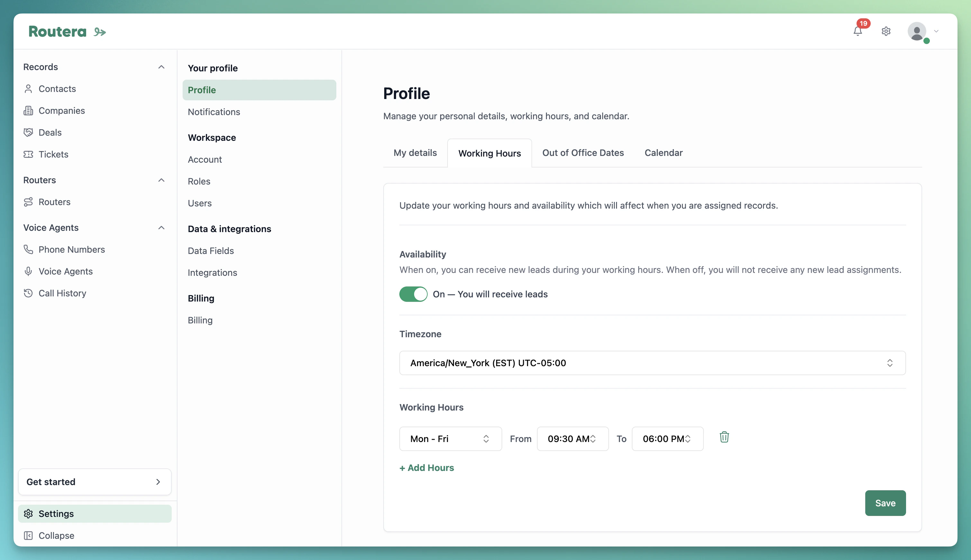Viewport: 971px width, 560px height.
Task: Collapse the Voice Agents section chevron
Action: coord(161,228)
